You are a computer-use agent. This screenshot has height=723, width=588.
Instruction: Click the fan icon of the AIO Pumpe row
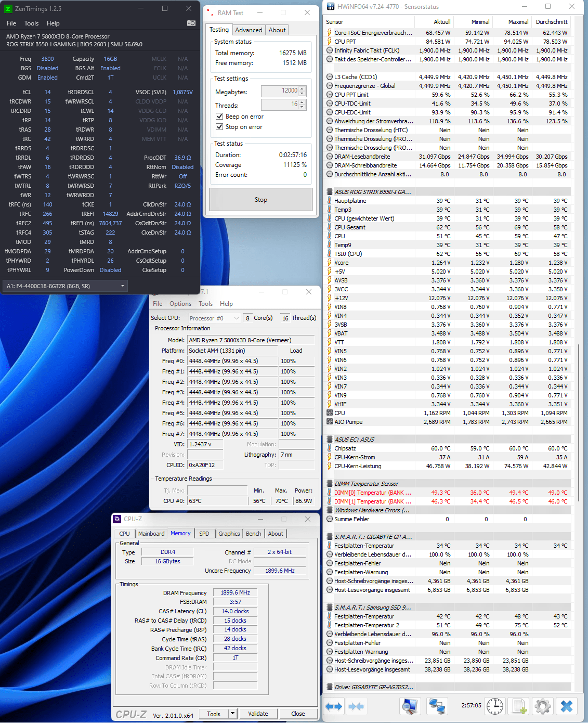(x=330, y=422)
